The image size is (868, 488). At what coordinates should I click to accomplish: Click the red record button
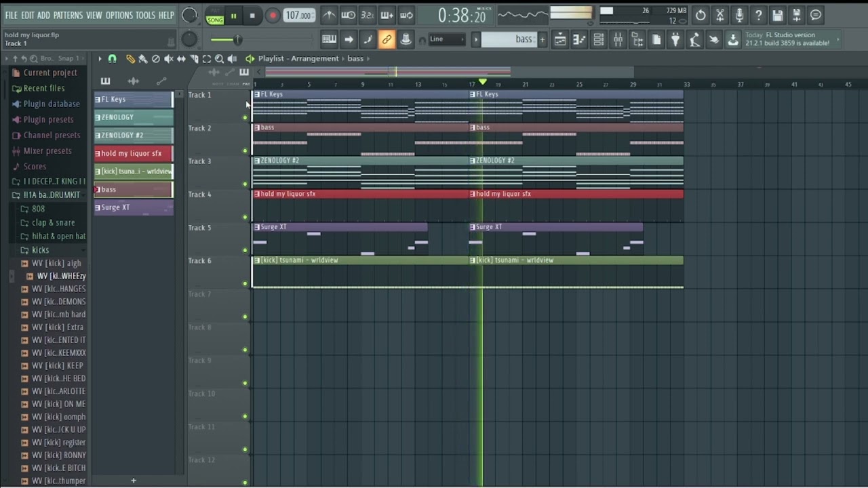pyautogui.click(x=272, y=16)
